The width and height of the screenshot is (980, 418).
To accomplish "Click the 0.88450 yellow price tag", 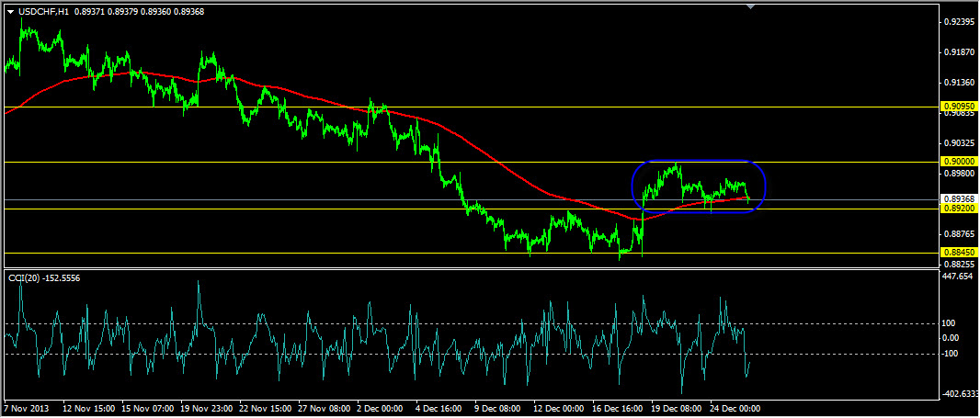I will 958,253.
